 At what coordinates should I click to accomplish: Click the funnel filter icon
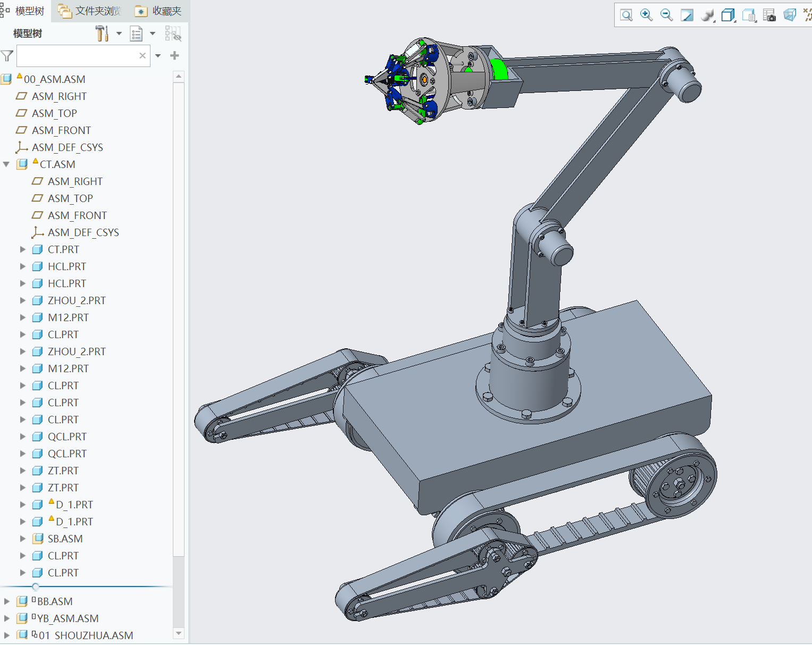click(x=7, y=56)
